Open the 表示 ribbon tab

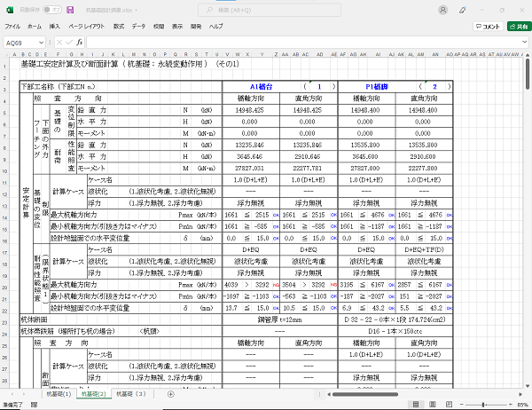pos(177,26)
